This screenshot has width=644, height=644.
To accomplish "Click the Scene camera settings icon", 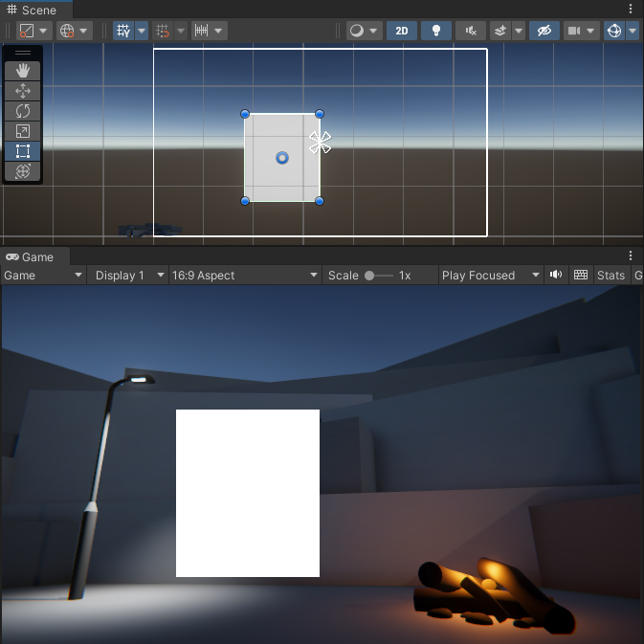I will pyautogui.click(x=574, y=31).
